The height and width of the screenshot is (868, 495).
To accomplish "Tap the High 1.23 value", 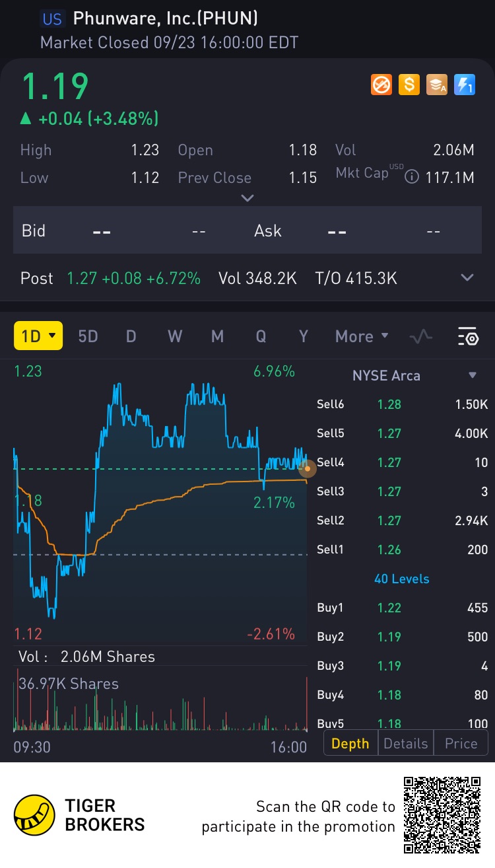I will (145, 150).
